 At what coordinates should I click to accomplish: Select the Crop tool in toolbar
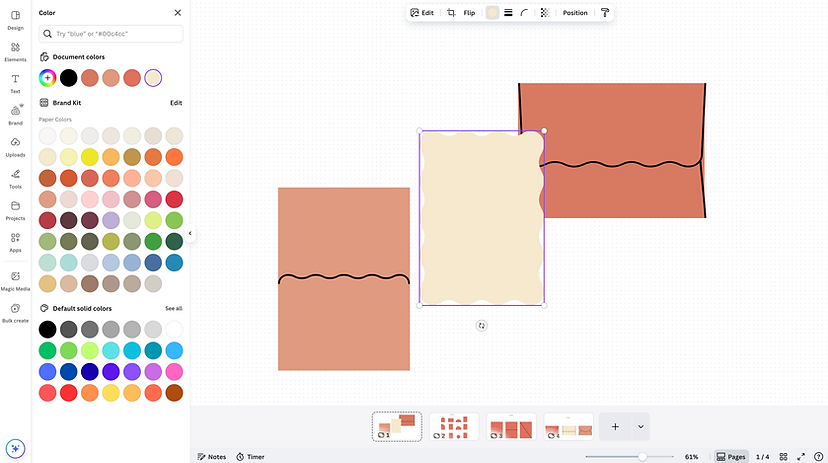point(451,13)
